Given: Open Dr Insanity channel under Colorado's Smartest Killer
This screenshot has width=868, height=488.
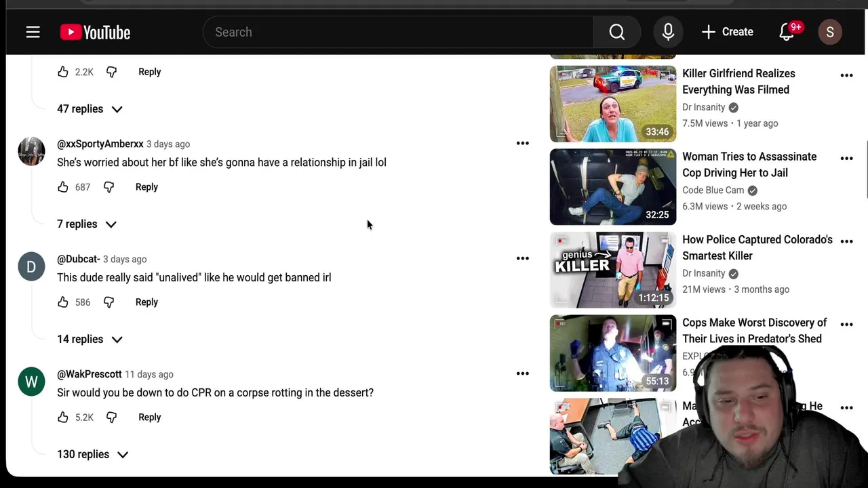Looking at the screenshot, I should 704,273.
